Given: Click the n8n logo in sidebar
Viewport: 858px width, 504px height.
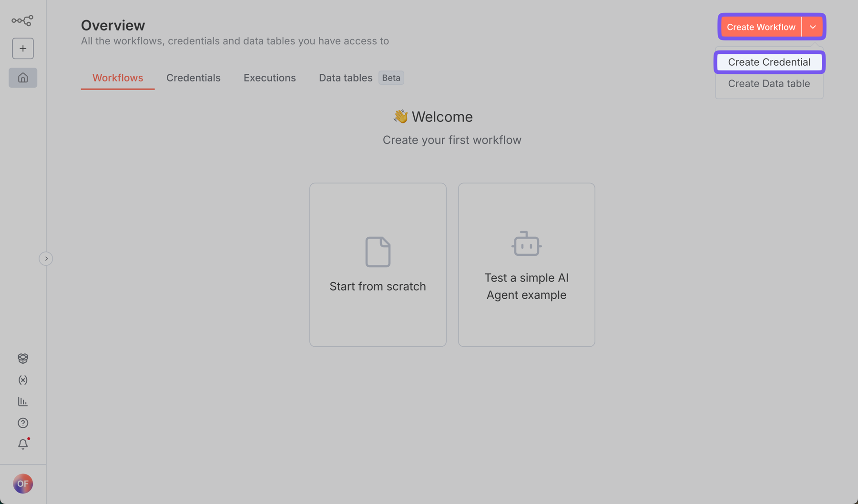Looking at the screenshot, I should click(22, 20).
